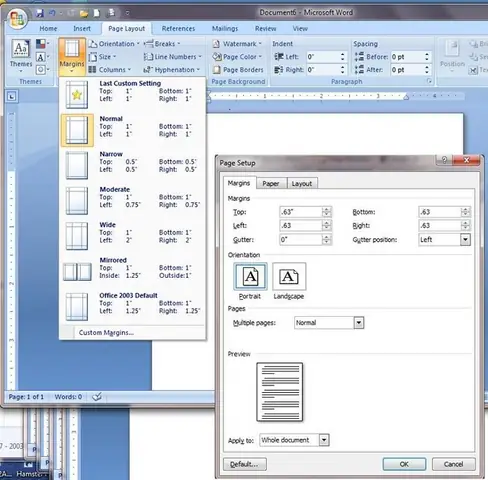The image size is (488, 480).
Task: Click the page preview thumbnail in Page Setup
Action: pyautogui.click(x=280, y=392)
